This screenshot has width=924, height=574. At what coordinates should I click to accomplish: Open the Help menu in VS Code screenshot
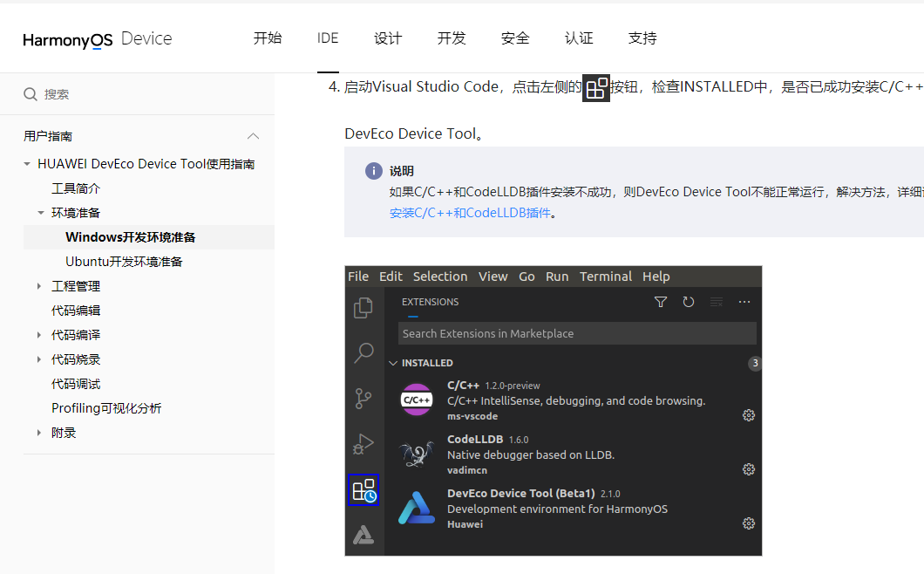click(656, 277)
